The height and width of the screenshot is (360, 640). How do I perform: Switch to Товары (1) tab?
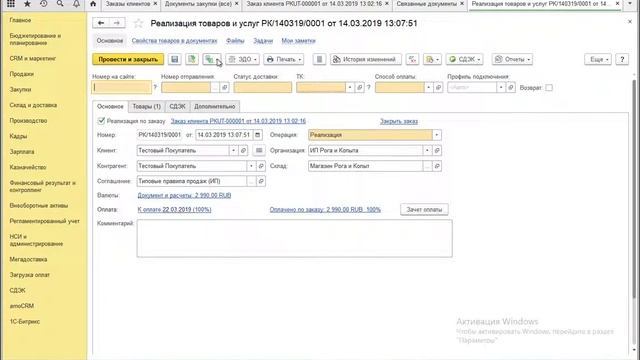147,107
